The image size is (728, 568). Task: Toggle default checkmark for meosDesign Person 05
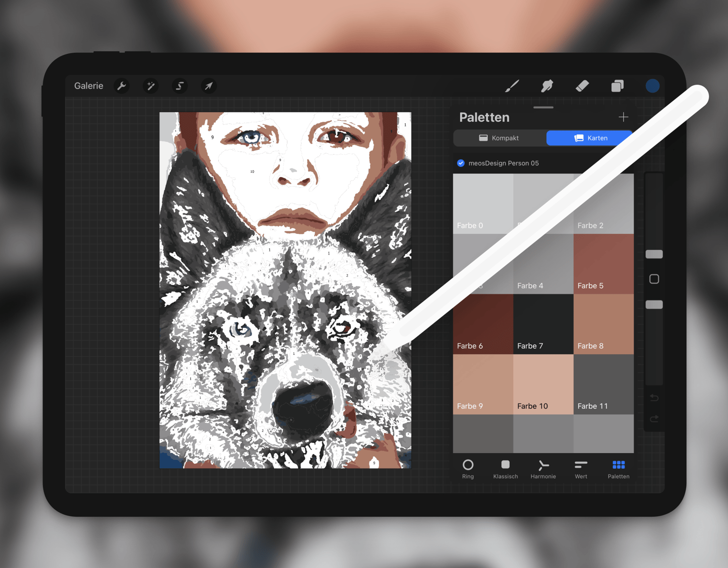[x=461, y=163]
